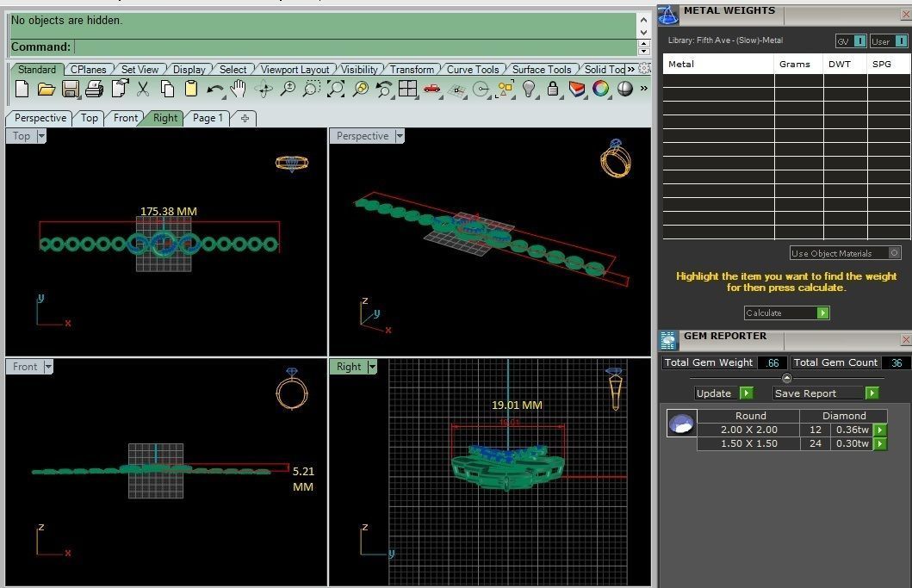Open the Transform toolbar tab
The height and width of the screenshot is (588, 912).
412,69
